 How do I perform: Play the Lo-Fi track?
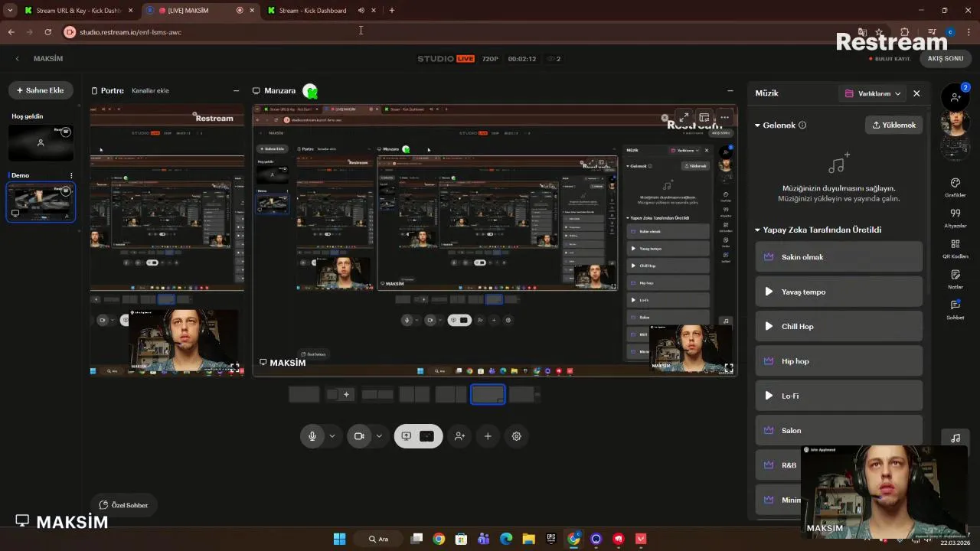[x=769, y=396]
